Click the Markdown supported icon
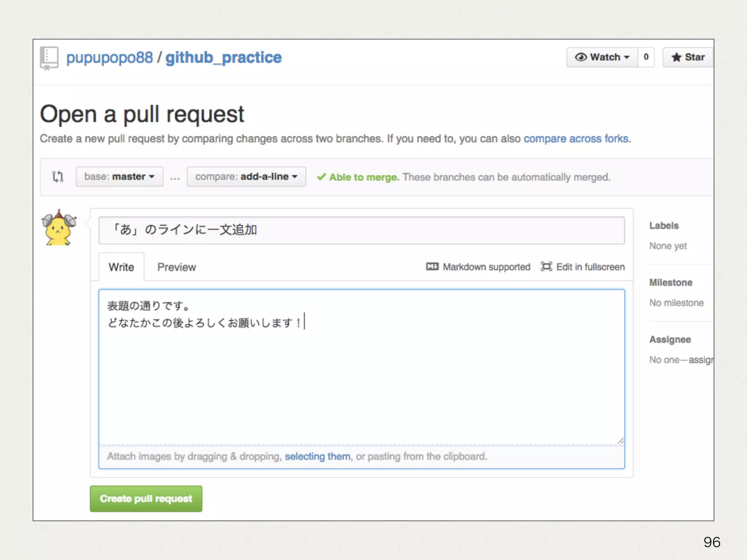 point(432,267)
